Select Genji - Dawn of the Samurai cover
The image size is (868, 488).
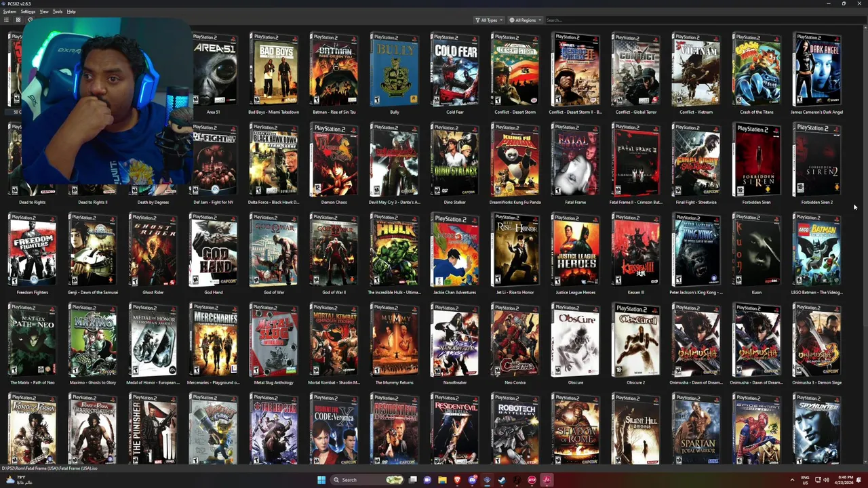click(93, 250)
